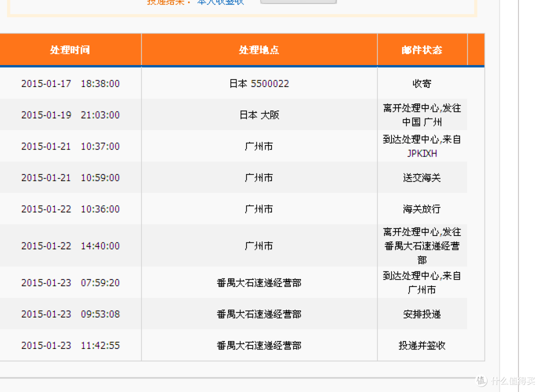The width and height of the screenshot is (540, 392).
Task: Click the 处理地点 column header
Action: (259, 50)
